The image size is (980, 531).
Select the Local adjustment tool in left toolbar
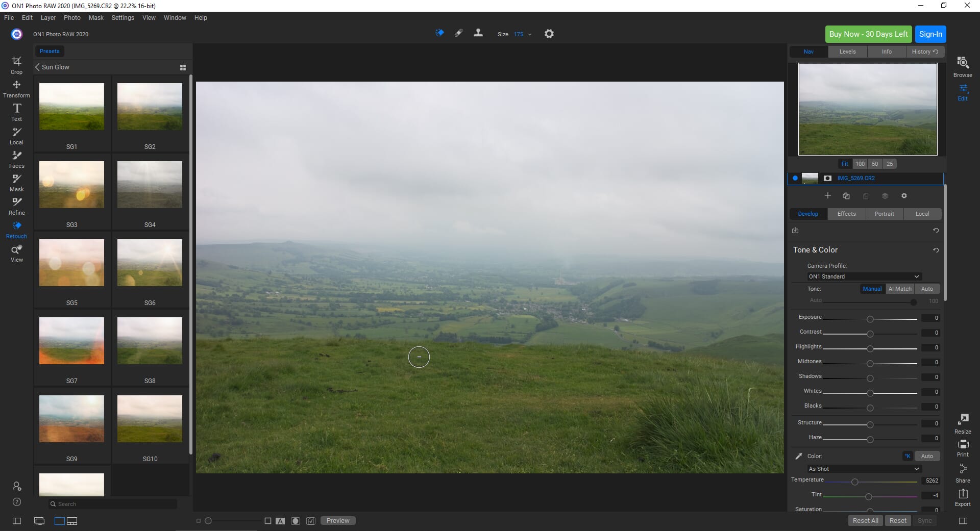point(16,135)
